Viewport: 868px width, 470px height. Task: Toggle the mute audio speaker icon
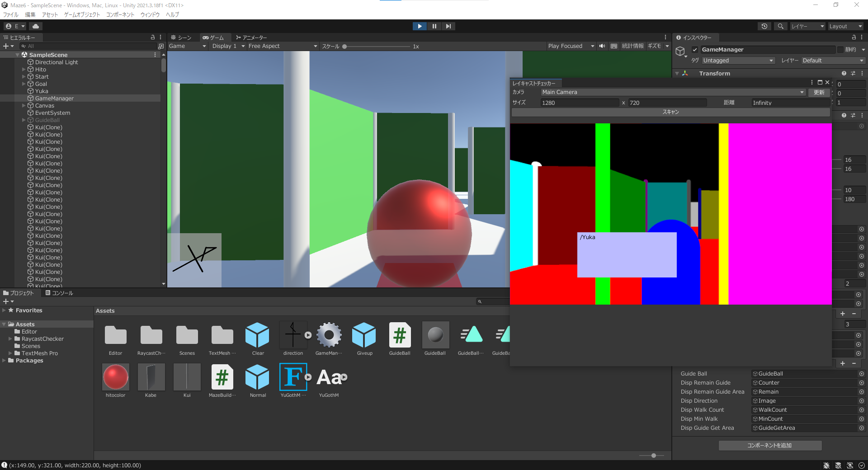coord(602,46)
